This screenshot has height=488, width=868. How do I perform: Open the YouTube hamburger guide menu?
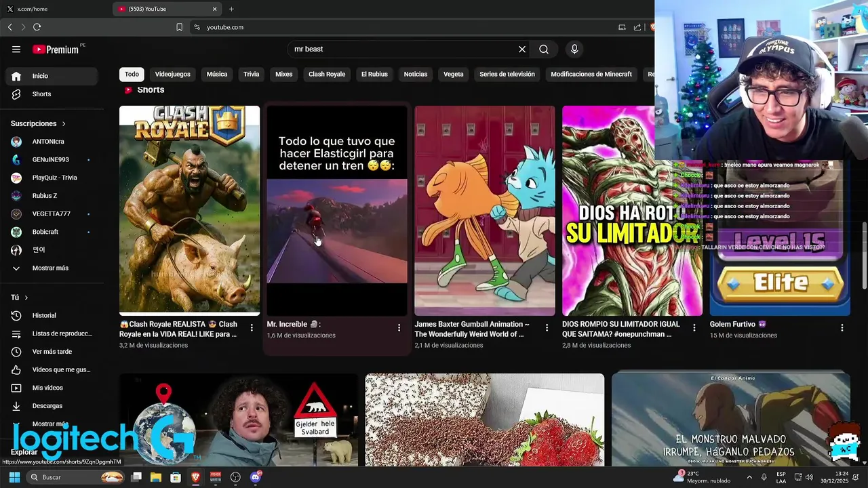pyautogui.click(x=16, y=49)
